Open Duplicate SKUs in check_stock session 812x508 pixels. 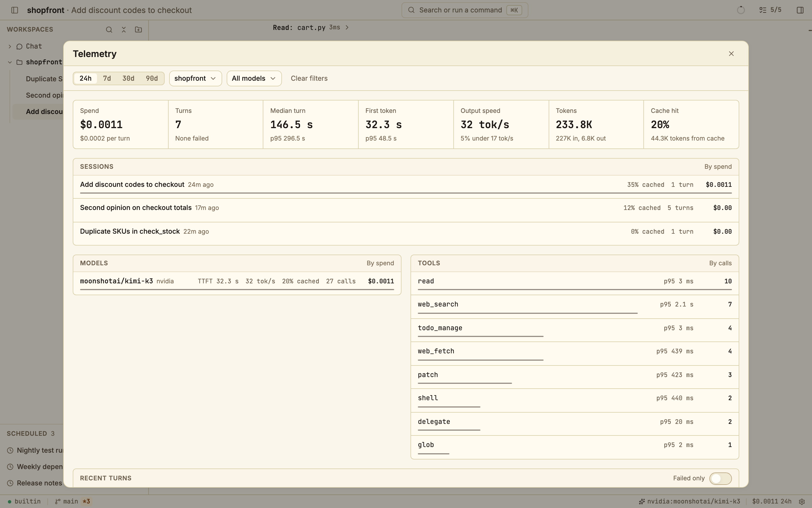406,233
